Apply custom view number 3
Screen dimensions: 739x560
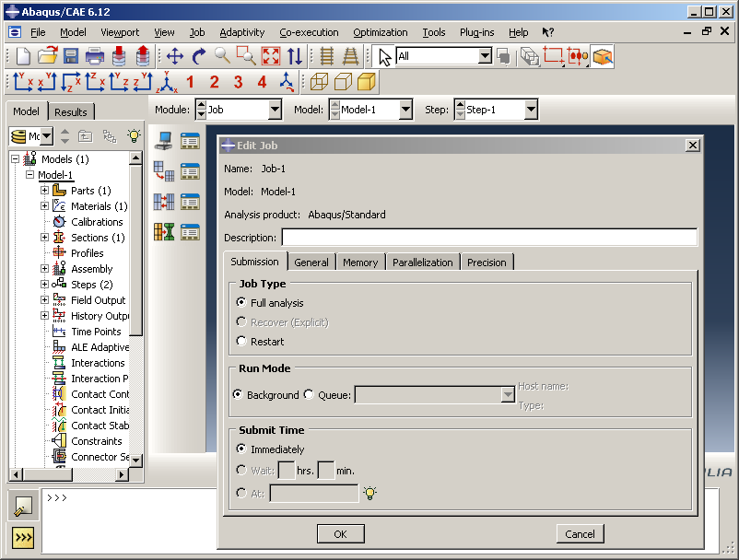pos(238,82)
